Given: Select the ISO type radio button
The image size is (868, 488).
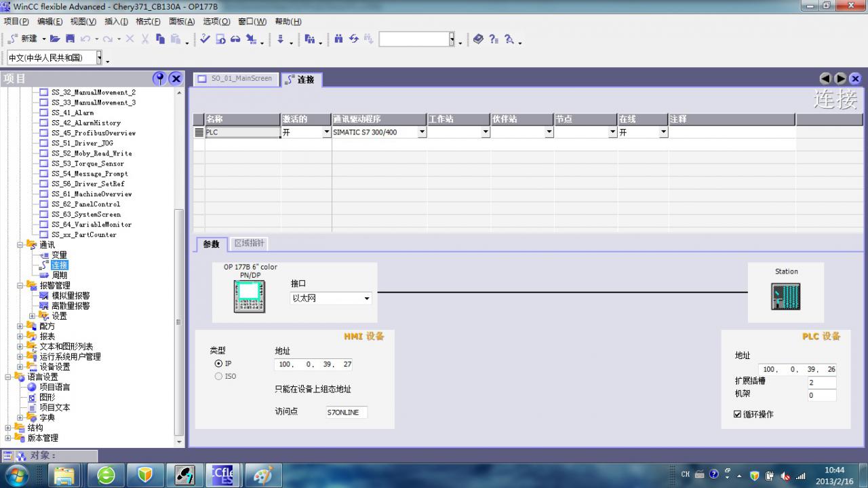Looking at the screenshot, I should click(x=218, y=376).
